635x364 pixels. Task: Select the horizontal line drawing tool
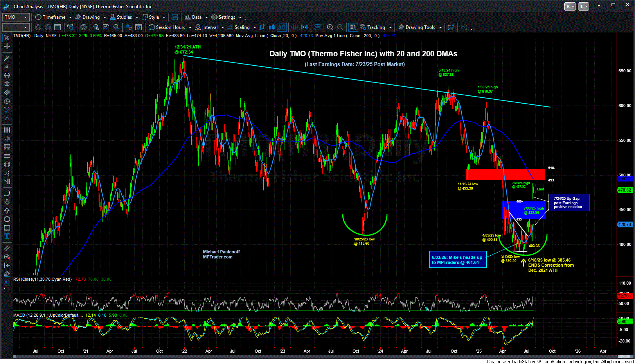[7, 75]
